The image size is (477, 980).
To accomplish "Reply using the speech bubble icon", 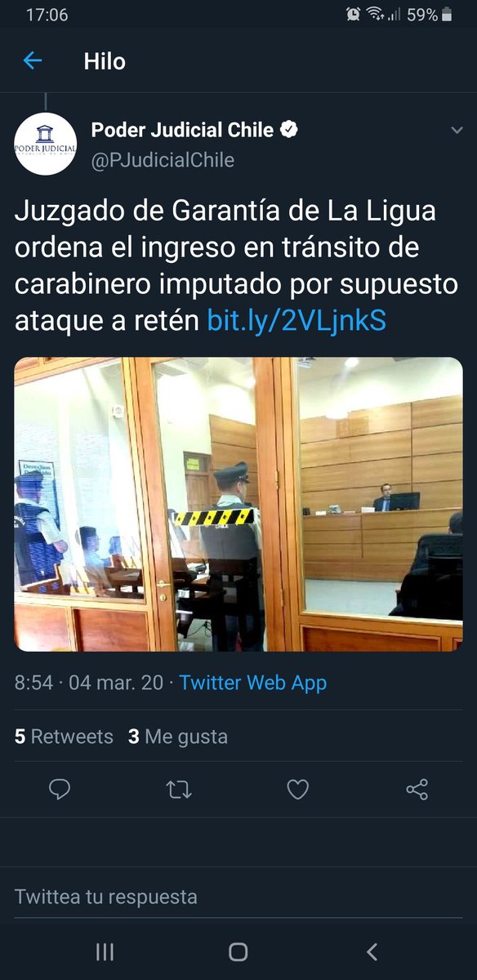I will tap(60, 789).
